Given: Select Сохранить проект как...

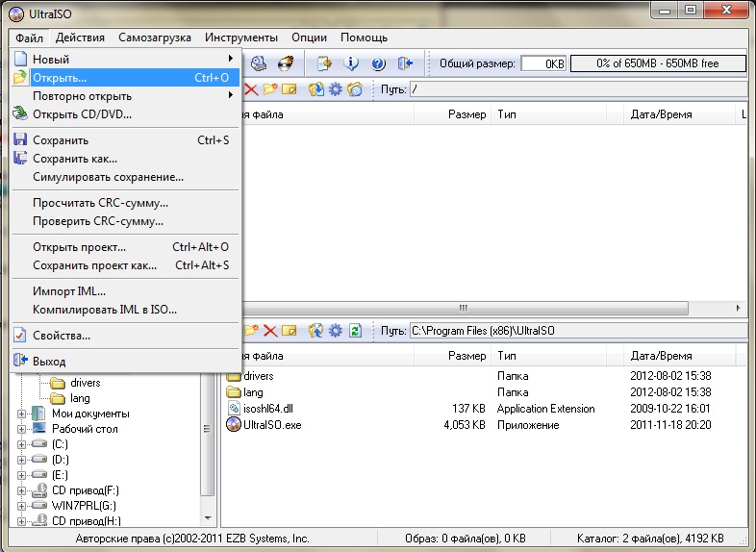Looking at the screenshot, I should tap(125, 265).
